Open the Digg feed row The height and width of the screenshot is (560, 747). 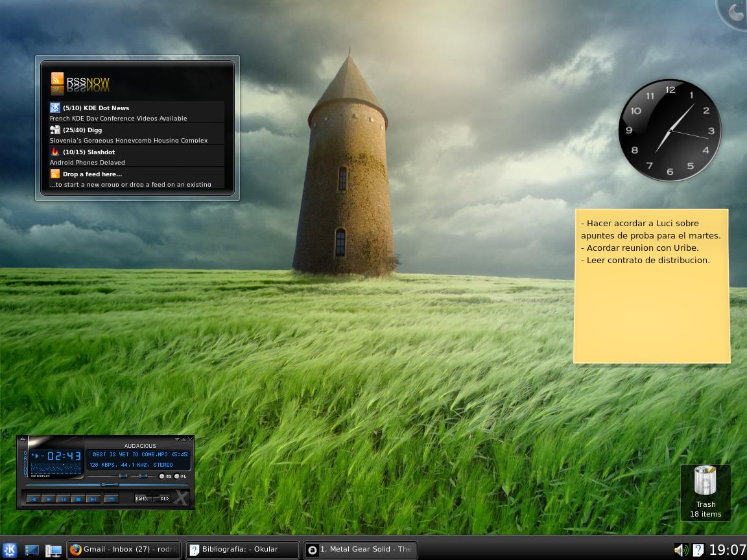tap(137, 134)
